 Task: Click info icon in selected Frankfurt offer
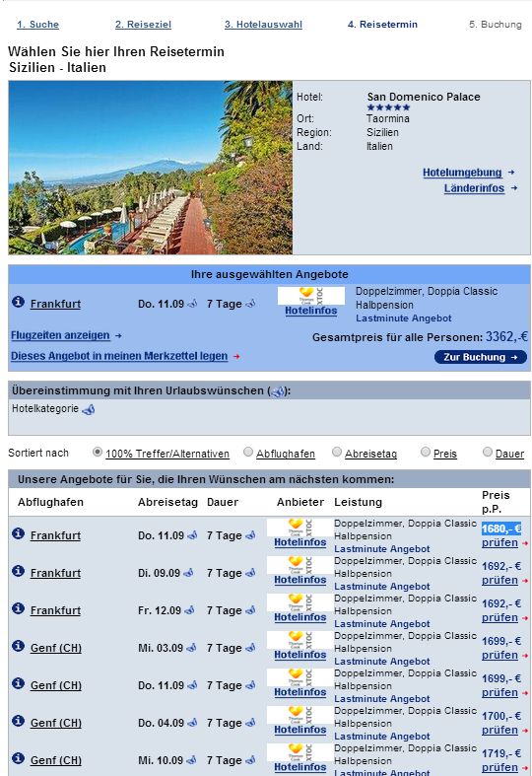tap(19, 302)
